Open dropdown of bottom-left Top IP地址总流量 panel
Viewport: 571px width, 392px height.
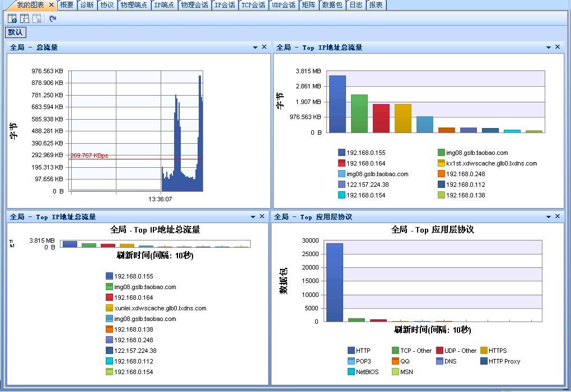[253, 217]
